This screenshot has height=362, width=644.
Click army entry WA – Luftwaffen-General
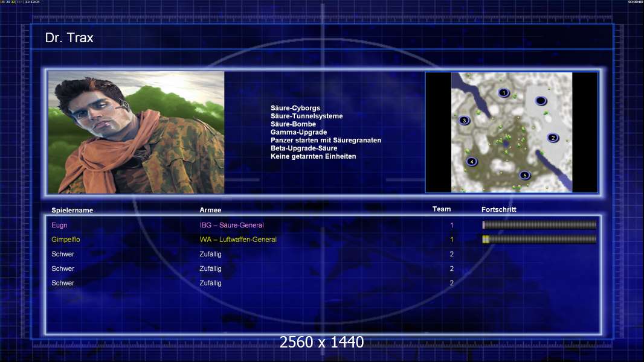tap(238, 240)
